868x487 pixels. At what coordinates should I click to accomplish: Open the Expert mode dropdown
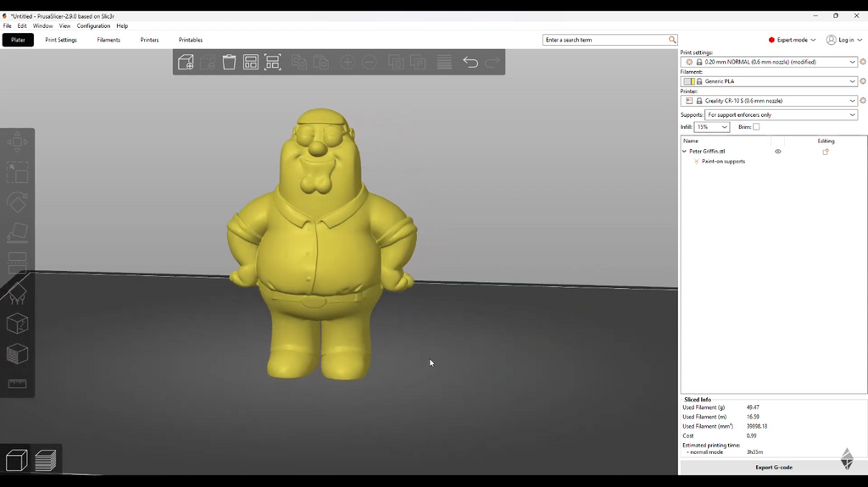[793, 40]
